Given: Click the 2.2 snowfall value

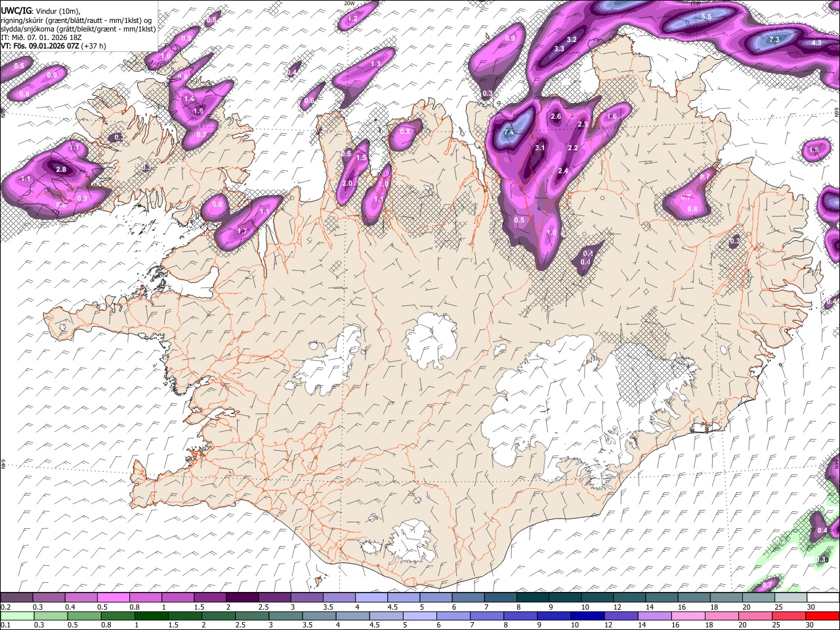Looking at the screenshot, I should [x=573, y=148].
